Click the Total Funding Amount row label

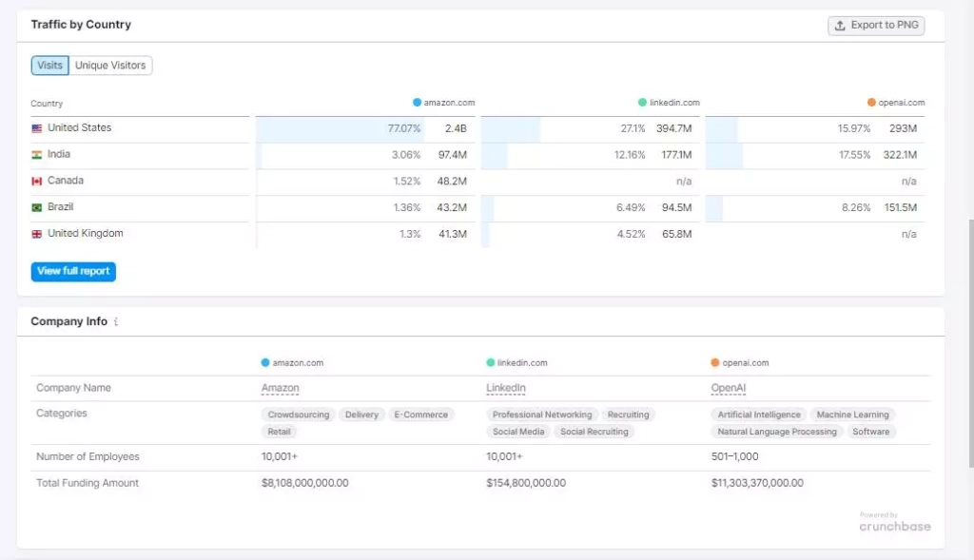coord(88,483)
